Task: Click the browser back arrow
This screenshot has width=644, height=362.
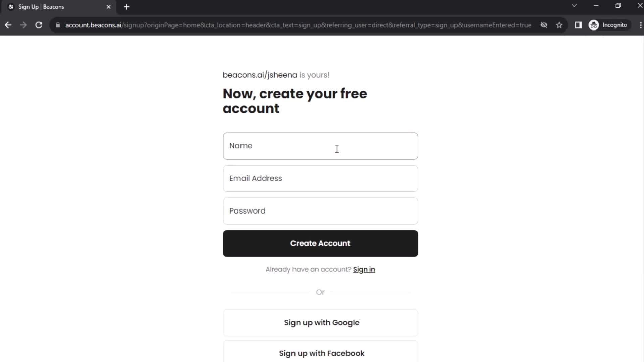Action: click(8, 25)
